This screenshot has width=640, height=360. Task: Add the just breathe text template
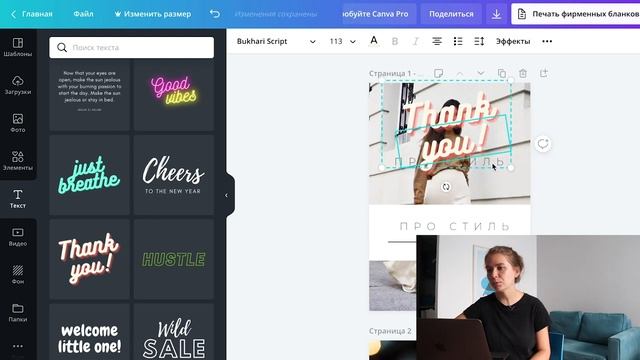tap(89, 175)
